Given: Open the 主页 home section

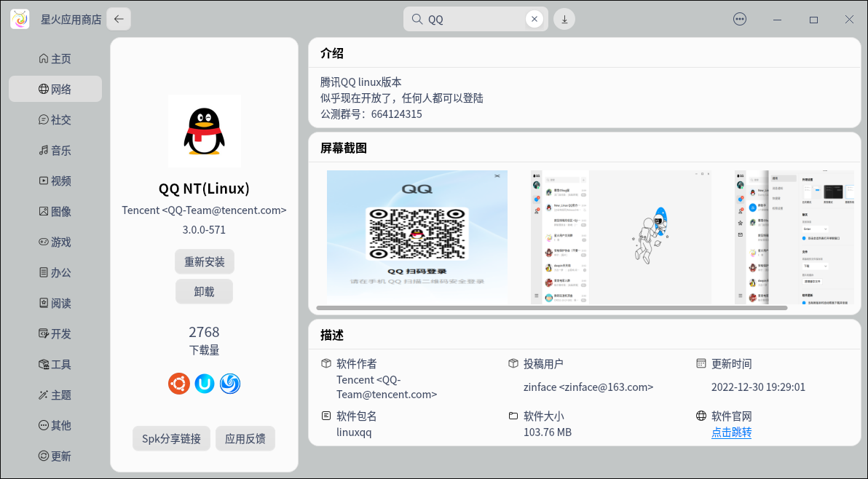Looking at the screenshot, I should point(55,59).
